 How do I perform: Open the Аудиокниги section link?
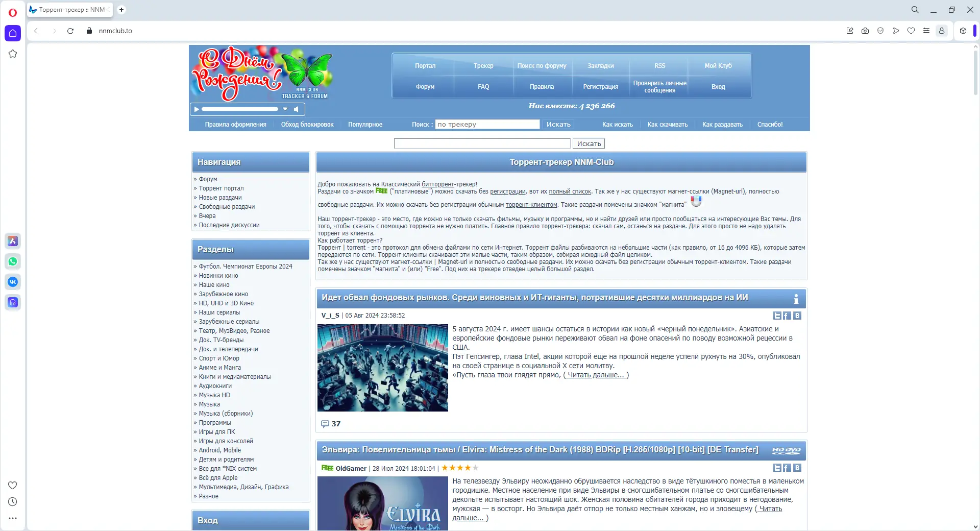215,386
